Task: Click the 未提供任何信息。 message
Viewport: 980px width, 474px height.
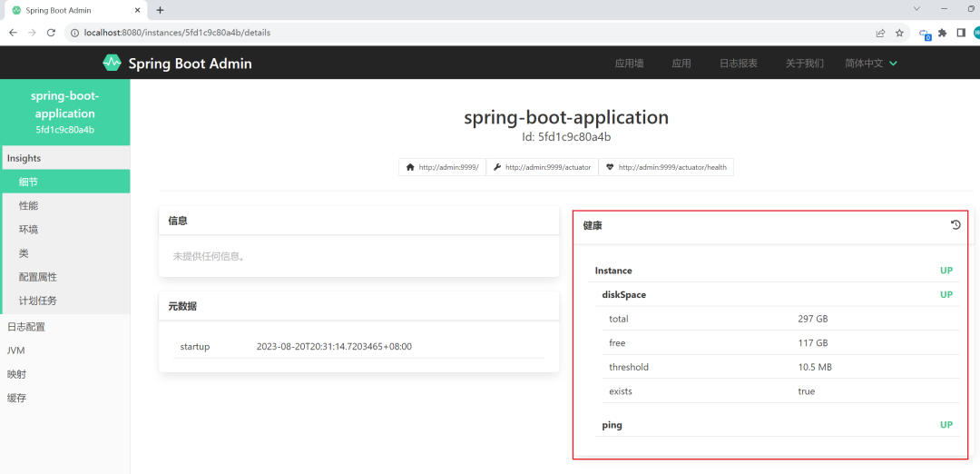Action: (208, 256)
